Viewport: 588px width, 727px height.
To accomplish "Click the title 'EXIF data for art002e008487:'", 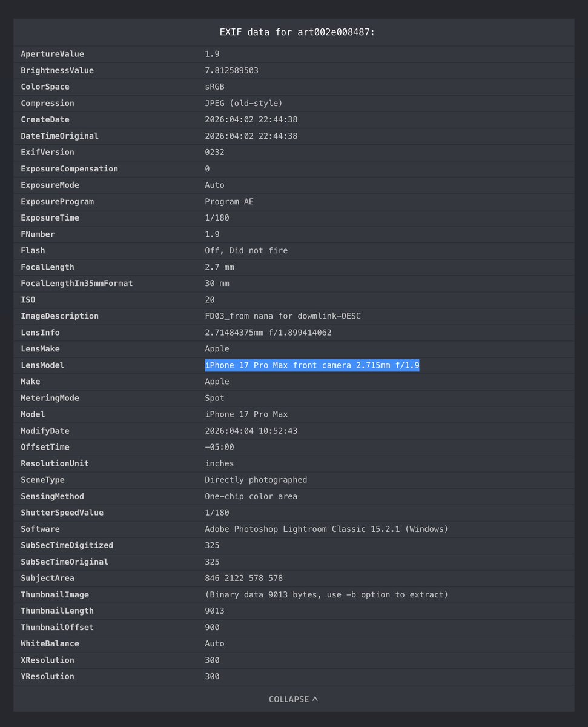I will click(x=297, y=32).
